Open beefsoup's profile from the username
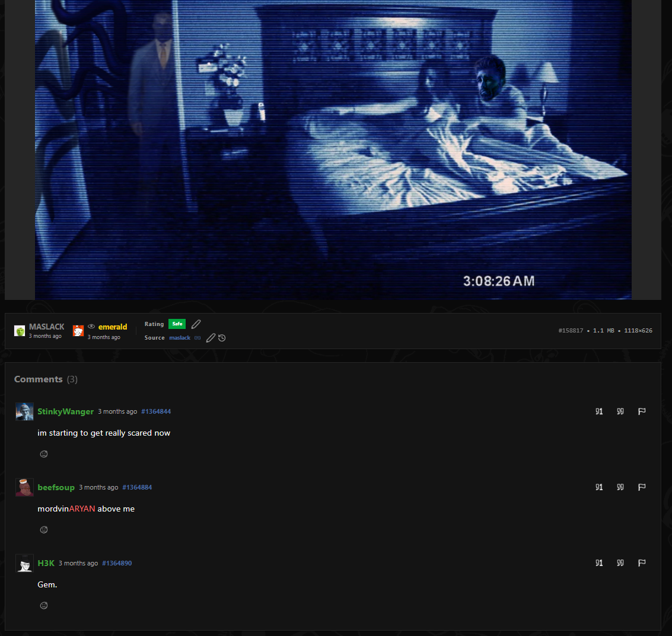Viewport: 672px width, 636px height. coord(56,487)
